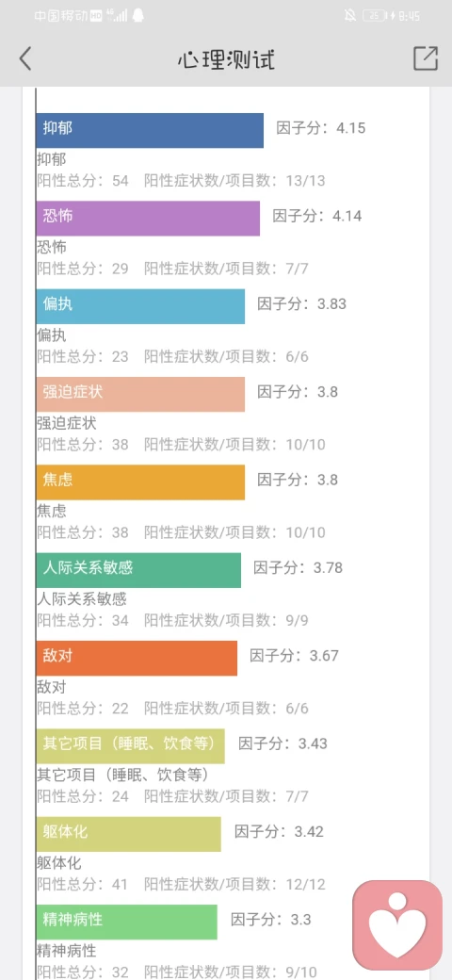Select the 躯体化 bar
The image size is (452, 980).
129,834
